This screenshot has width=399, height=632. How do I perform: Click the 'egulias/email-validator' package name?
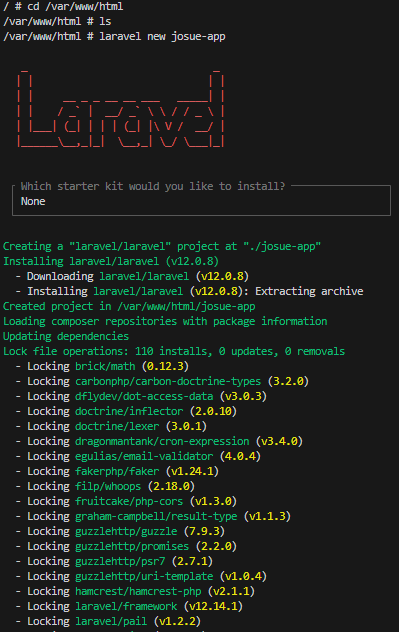(144, 456)
